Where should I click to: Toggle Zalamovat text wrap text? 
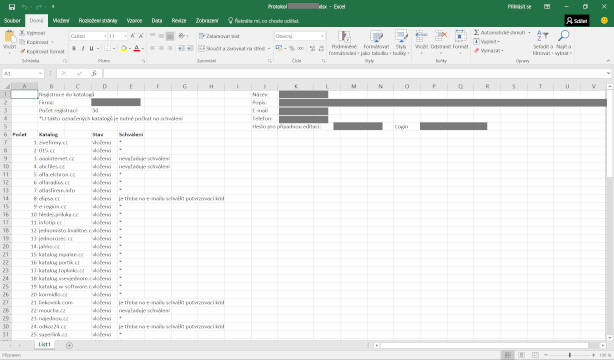click(219, 36)
